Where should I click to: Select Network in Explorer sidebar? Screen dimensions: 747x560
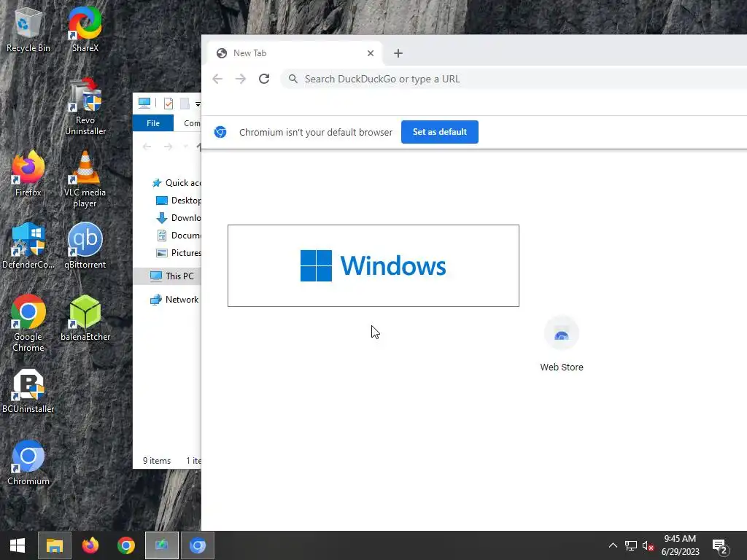click(x=174, y=300)
